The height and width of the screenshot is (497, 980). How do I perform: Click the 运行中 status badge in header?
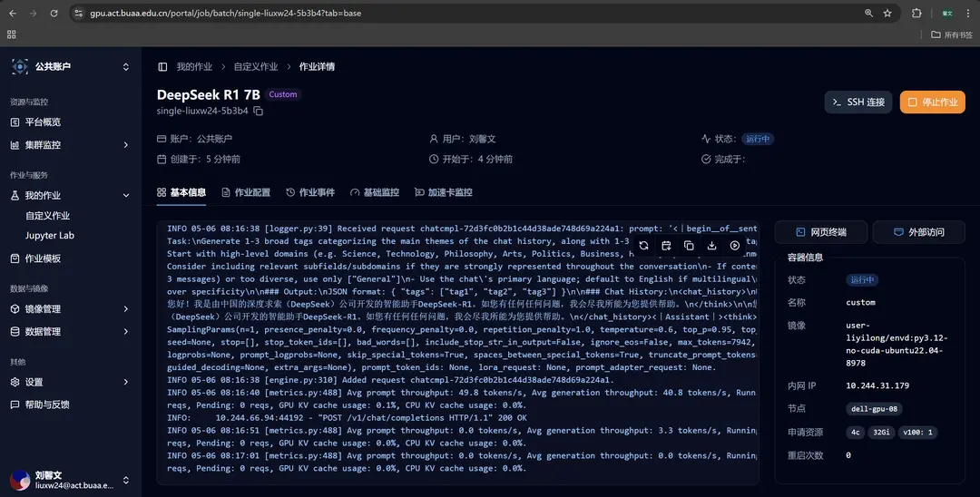[758, 140]
